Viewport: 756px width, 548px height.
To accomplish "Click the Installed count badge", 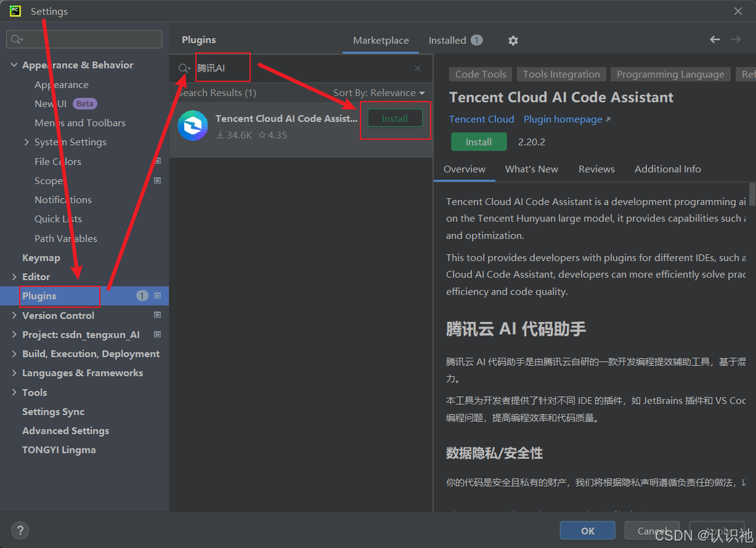I will point(477,40).
